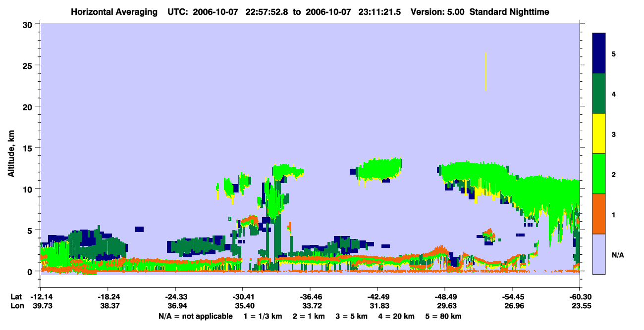Click the thin yellow vertical streak near 25 km
This screenshot has height=330, width=644.
click(x=486, y=71)
